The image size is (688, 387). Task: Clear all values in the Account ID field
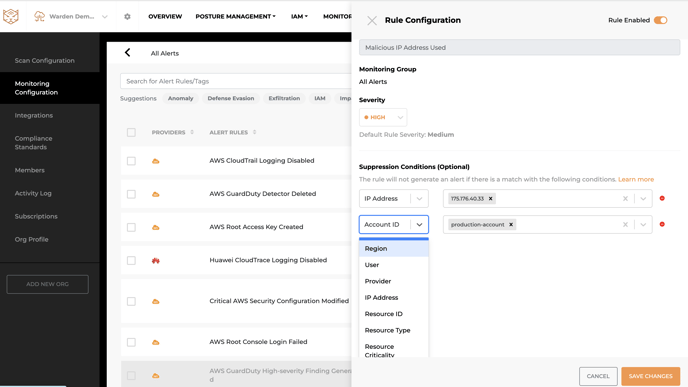coord(625,225)
